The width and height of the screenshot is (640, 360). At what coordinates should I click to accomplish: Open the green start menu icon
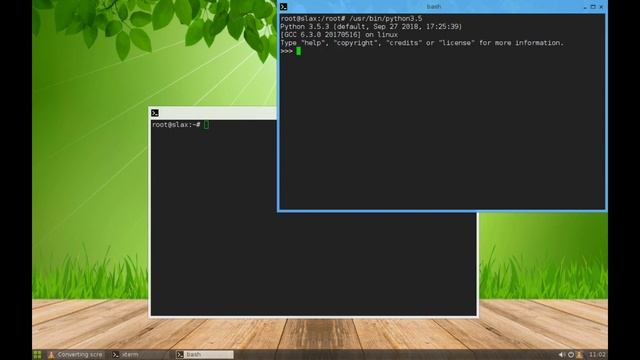(x=37, y=355)
